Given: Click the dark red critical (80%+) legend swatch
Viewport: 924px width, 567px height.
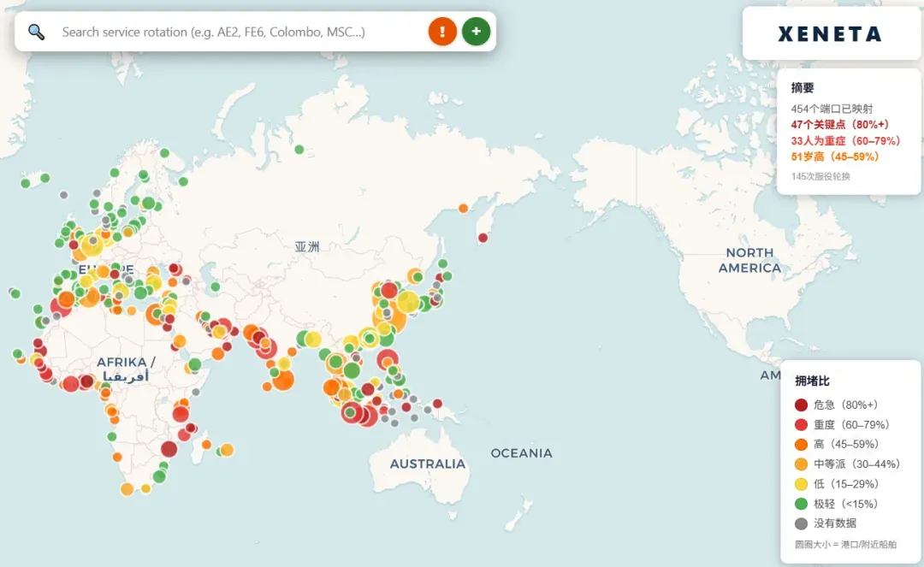Looking at the screenshot, I should click(801, 405).
